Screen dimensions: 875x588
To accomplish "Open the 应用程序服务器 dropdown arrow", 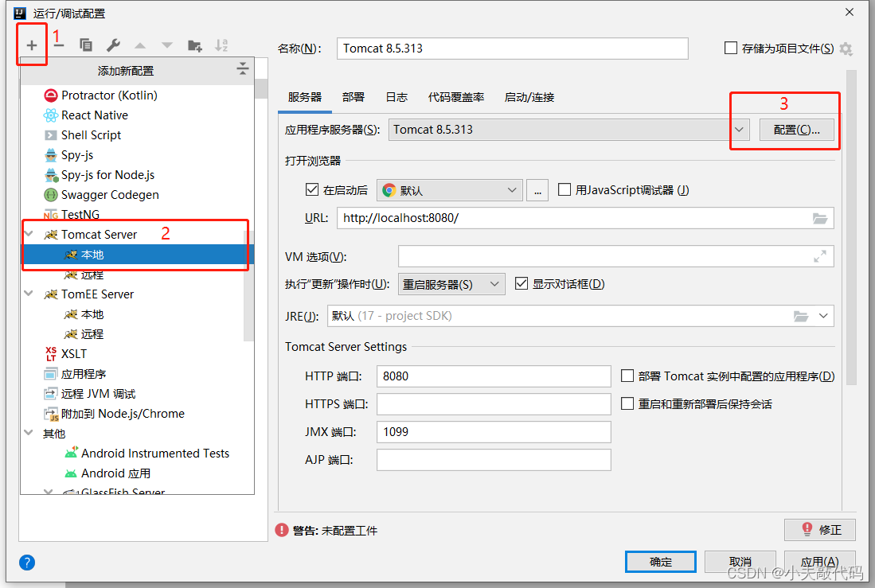I will tap(740, 130).
